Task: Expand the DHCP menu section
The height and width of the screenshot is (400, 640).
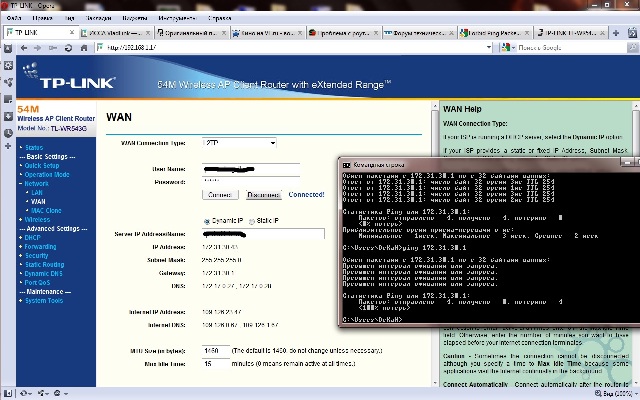Action: [x=32, y=238]
